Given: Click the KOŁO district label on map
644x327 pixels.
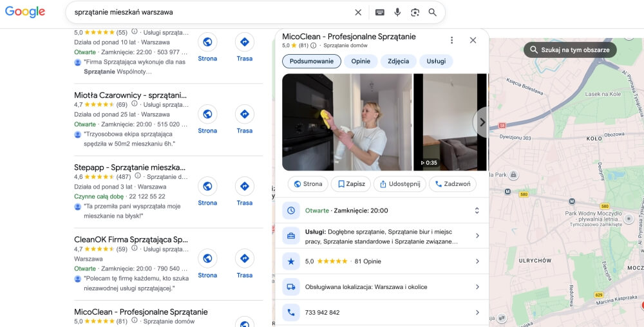Looking at the screenshot, I should [594, 138].
